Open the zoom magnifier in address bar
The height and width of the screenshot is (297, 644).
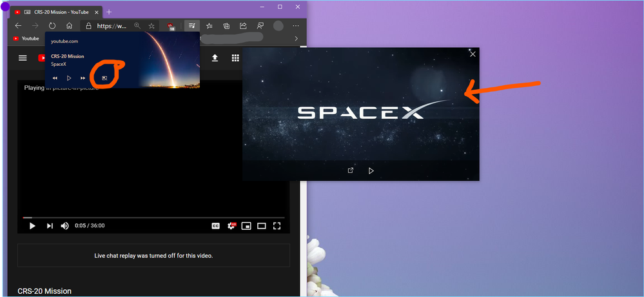[137, 26]
